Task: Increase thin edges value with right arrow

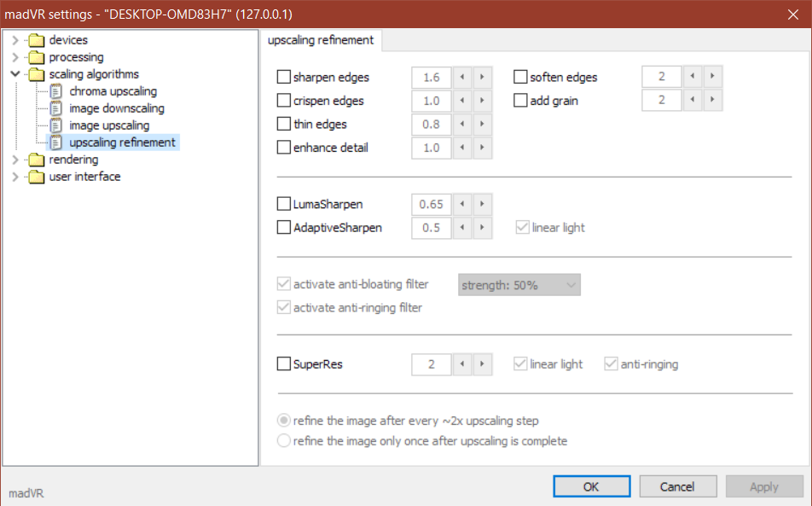Action: pyautogui.click(x=482, y=125)
